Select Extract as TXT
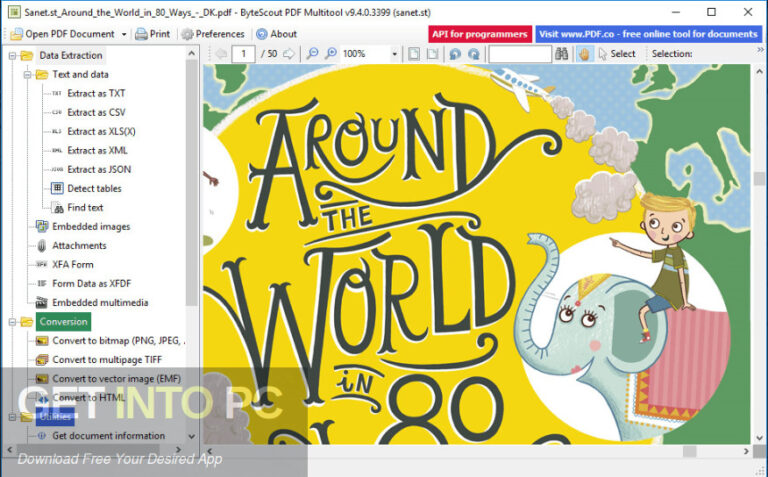Image resolution: width=768 pixels, height=477 pixels. click(x=96, y=93)
